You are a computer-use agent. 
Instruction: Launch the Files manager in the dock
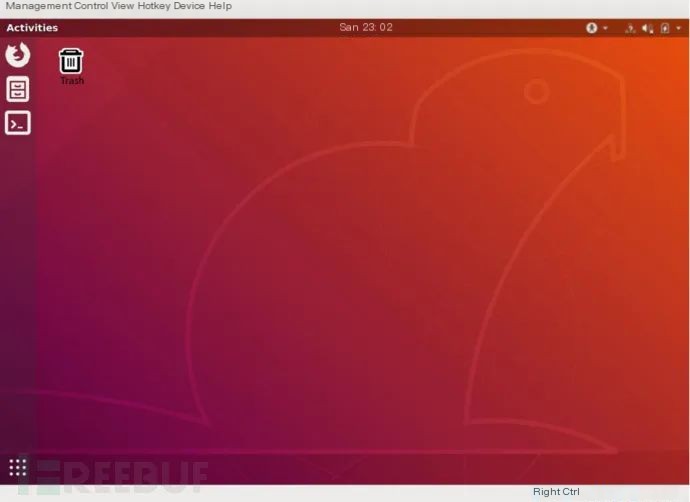18,89
